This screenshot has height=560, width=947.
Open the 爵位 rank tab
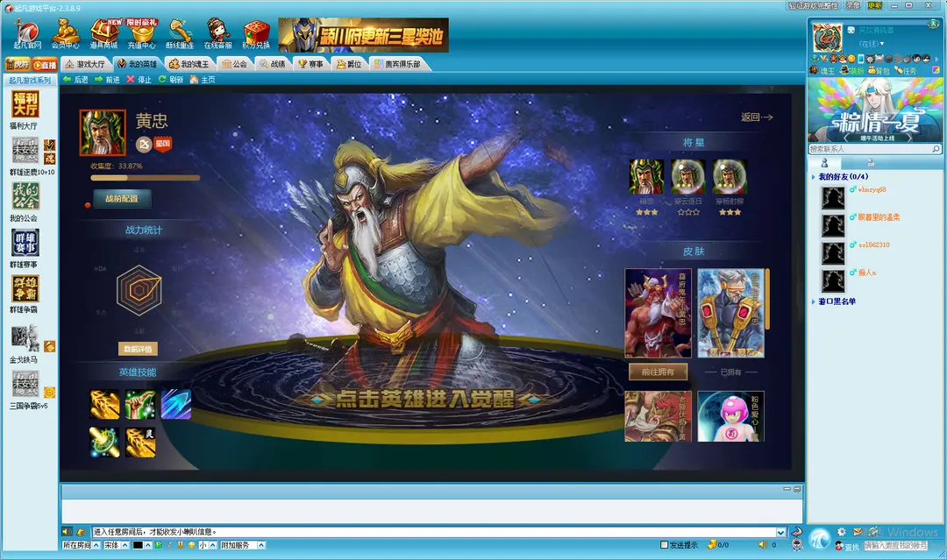(349, 64)
